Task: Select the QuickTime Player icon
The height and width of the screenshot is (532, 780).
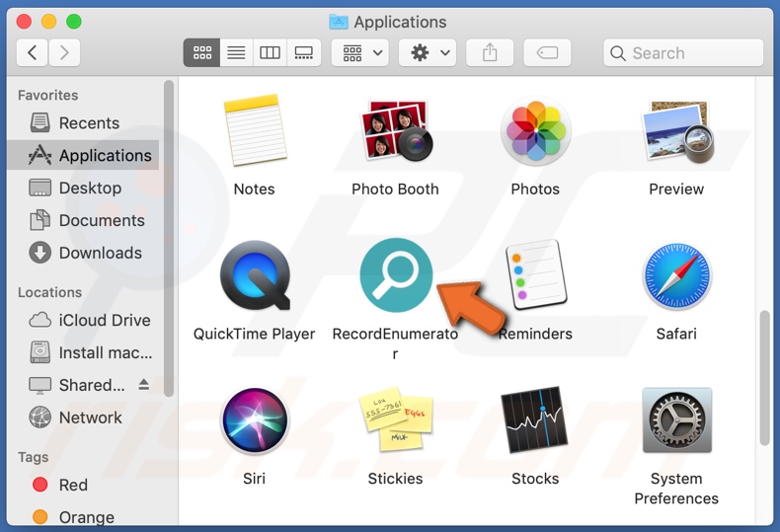Action: [255, 275]
